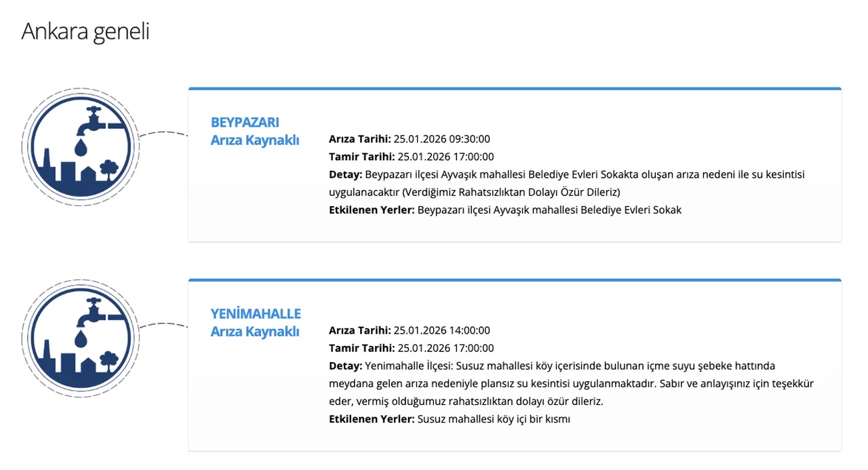This screenshot has height=470, width=868.
Task: Select the "Ankara geneli" page heading
Action: pos(85,32)
